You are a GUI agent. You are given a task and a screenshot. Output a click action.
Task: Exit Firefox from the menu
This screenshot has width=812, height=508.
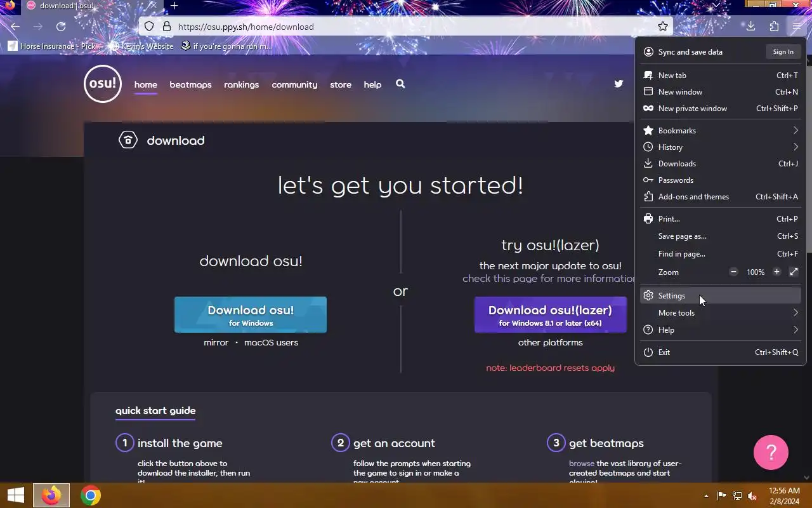pyautogui.click(x=721, y=352)
